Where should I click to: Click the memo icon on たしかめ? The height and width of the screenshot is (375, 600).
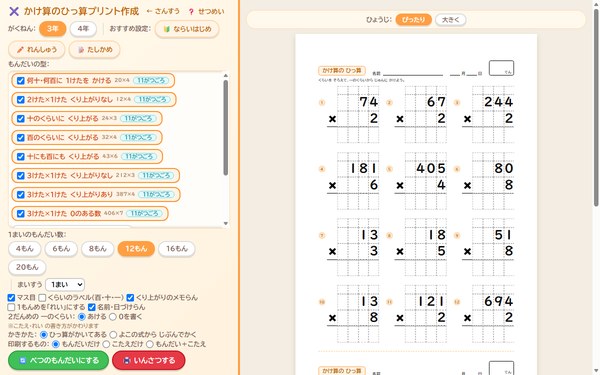pos(81,49)
